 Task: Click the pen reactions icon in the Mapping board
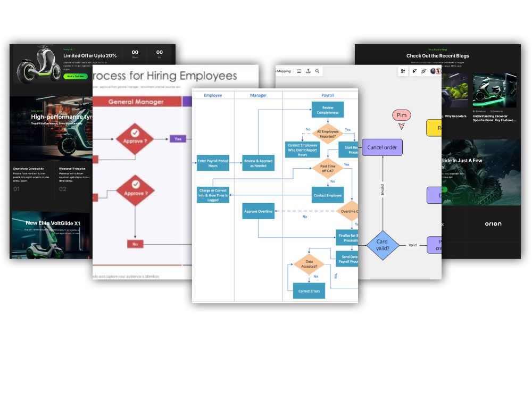[423, 71]
